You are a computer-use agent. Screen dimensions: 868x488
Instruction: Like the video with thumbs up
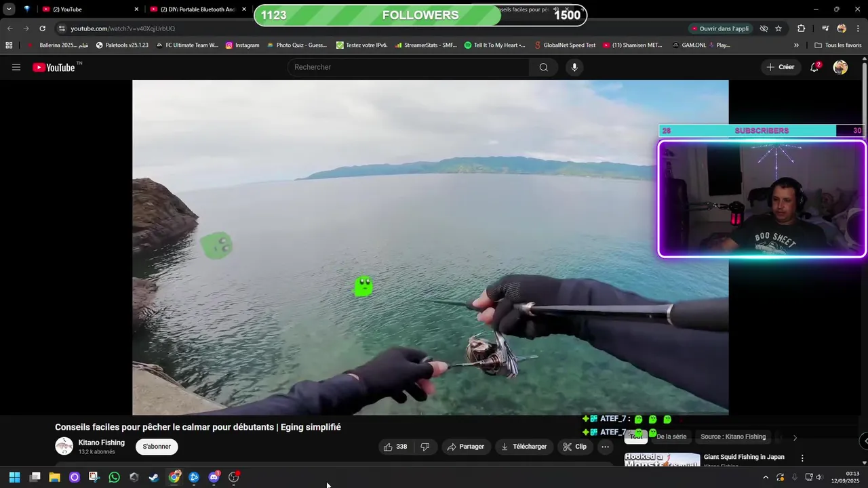pos(395,447)
